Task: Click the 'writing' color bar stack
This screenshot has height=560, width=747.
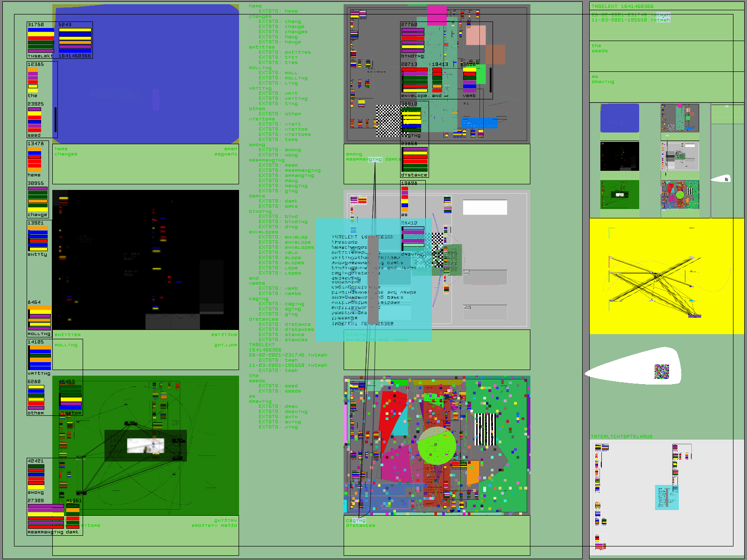Action: point(39,358)
